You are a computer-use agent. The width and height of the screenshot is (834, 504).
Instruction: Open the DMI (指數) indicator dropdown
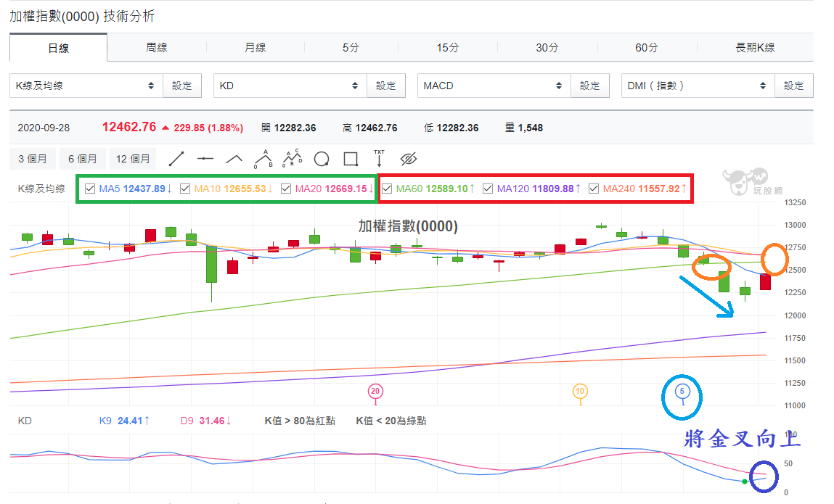point(698,86)
